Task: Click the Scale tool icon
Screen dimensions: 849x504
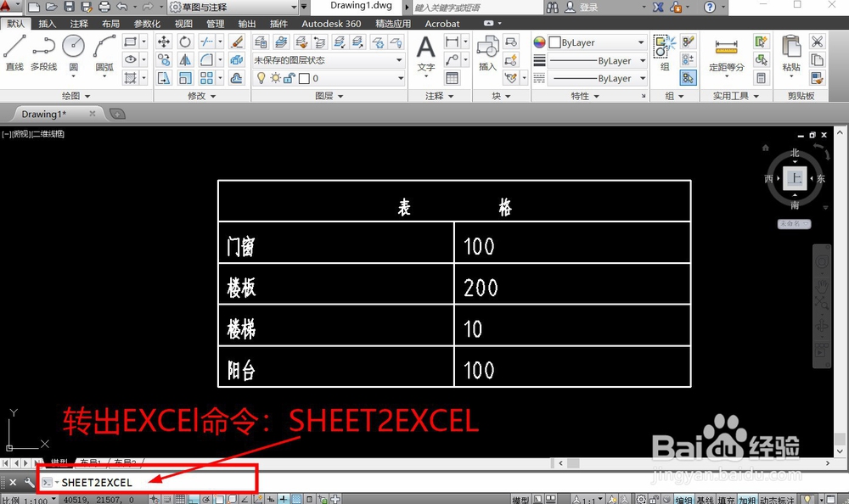Action: [x=185, y=78]
